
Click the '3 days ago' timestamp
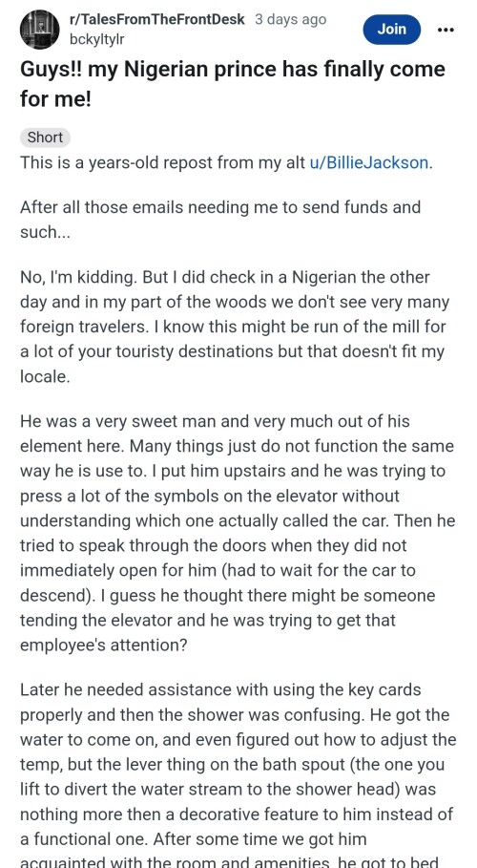291,19
